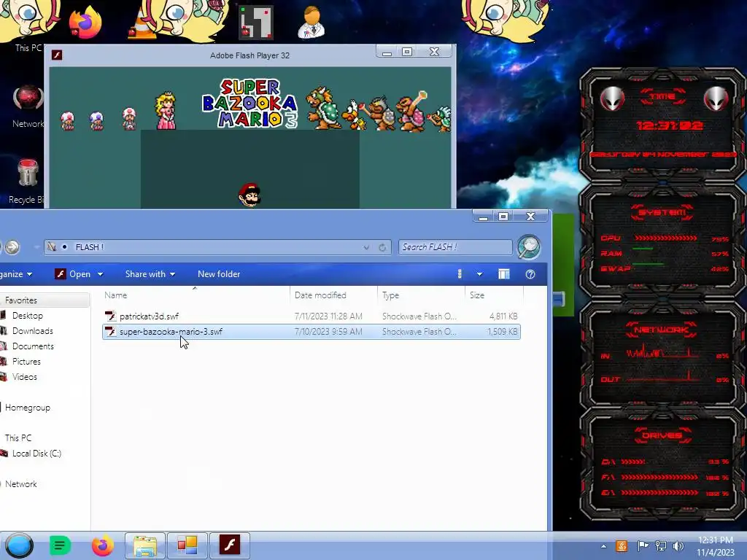Image resolution: width=747 pixels, height=560 pixels.
Task: Expand the view options dropdown arrow
Action: (480, 274)
